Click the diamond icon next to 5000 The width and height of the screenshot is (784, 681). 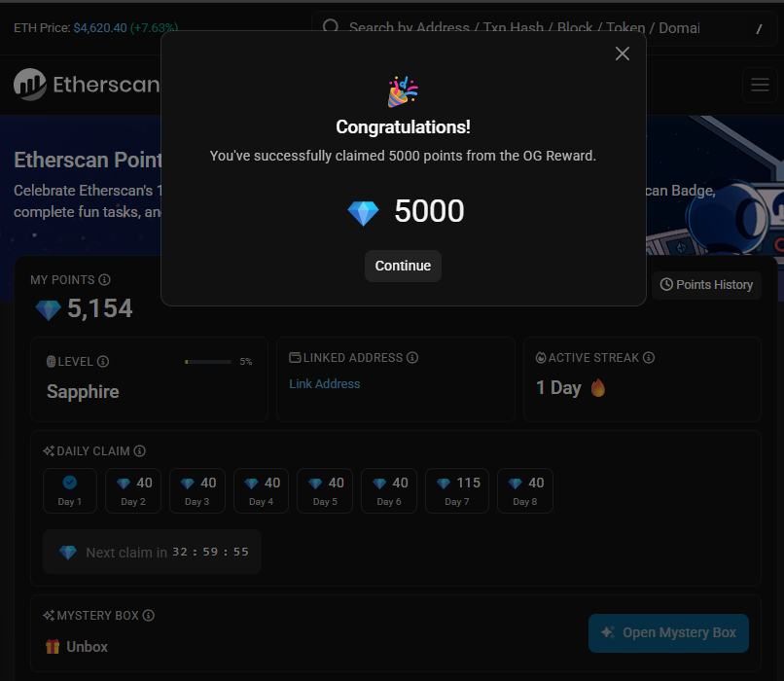tap(363, 211)
